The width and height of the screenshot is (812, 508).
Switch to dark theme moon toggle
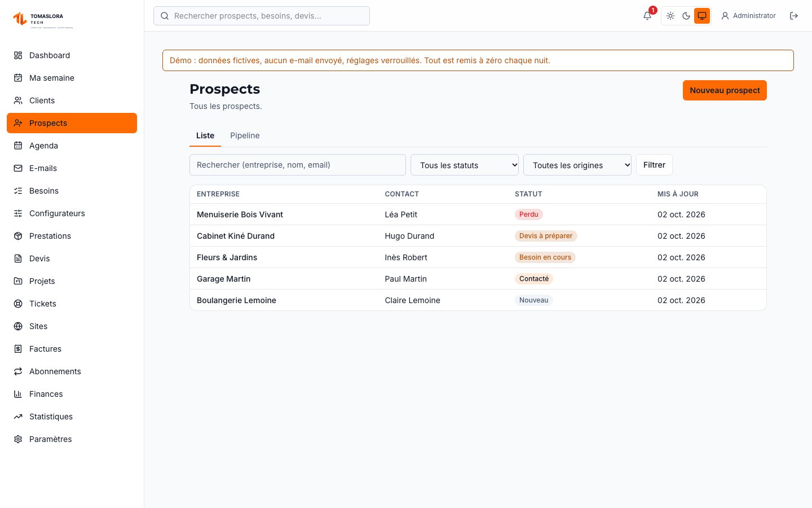(x=686, y=16)
